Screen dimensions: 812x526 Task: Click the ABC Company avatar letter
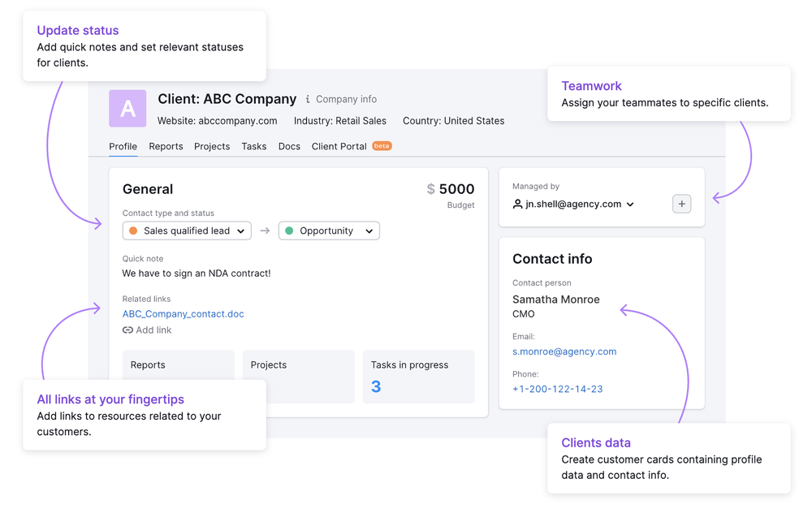(127, 108)
